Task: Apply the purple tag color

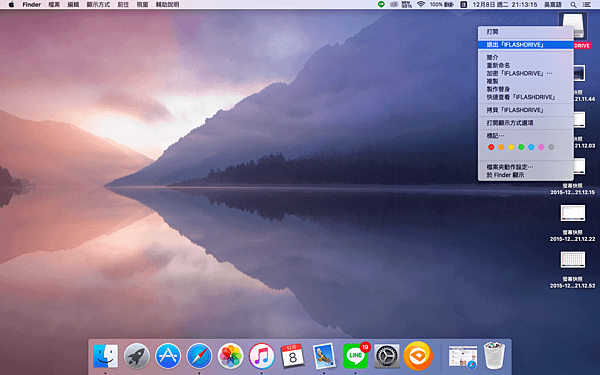Action: point(541,147)
